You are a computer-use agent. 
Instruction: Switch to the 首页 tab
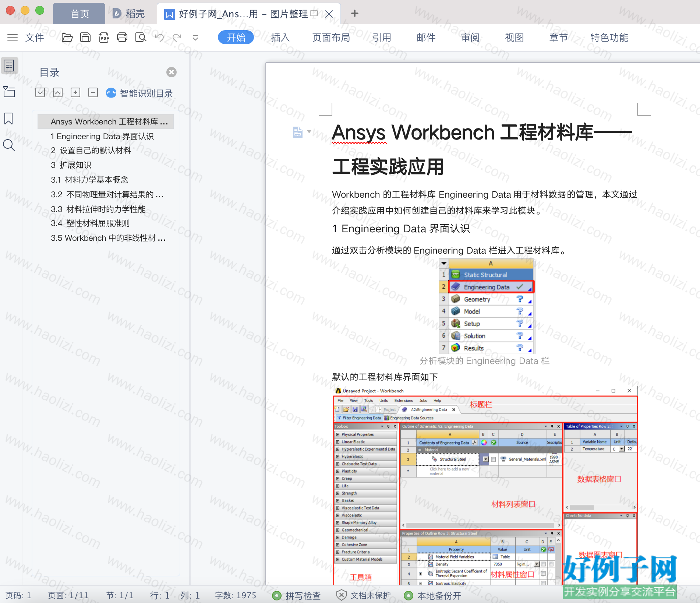point(79,14)
